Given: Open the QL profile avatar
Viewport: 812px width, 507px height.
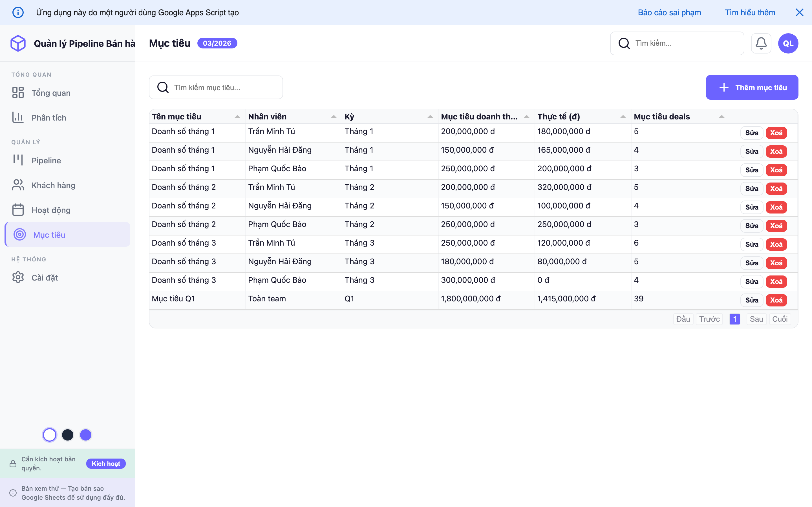Looking at the screenshot, I should pyautogui.click(x=788, y=43).
